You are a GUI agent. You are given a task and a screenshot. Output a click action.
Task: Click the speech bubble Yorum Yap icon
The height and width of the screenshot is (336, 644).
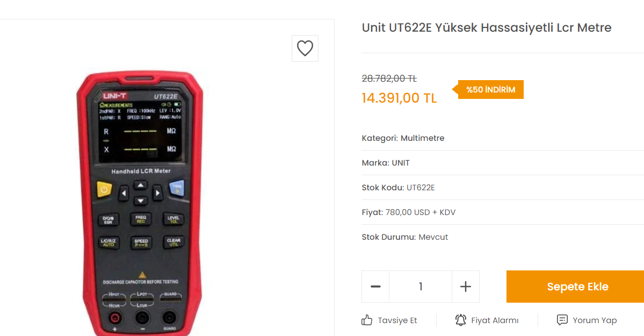pyautogui.click(x=562, y=319)
